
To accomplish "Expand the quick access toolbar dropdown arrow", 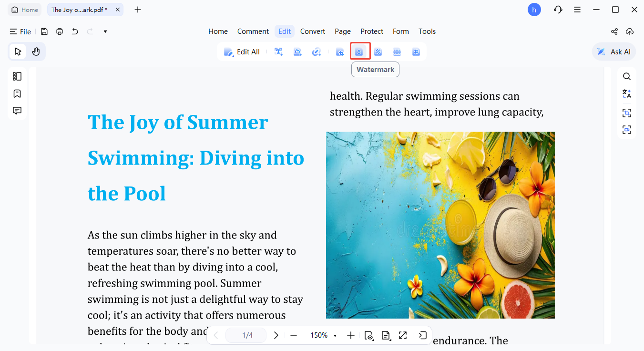I will coord(105,31).
